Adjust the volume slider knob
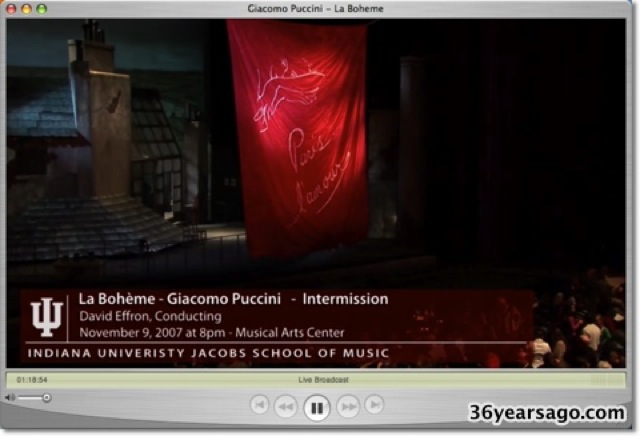 (47, 397)
